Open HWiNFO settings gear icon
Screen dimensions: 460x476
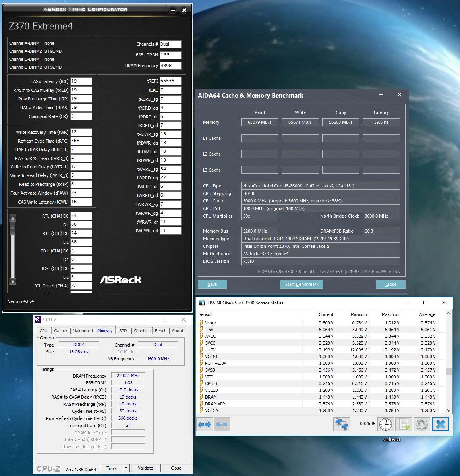(x=422, y=424)
